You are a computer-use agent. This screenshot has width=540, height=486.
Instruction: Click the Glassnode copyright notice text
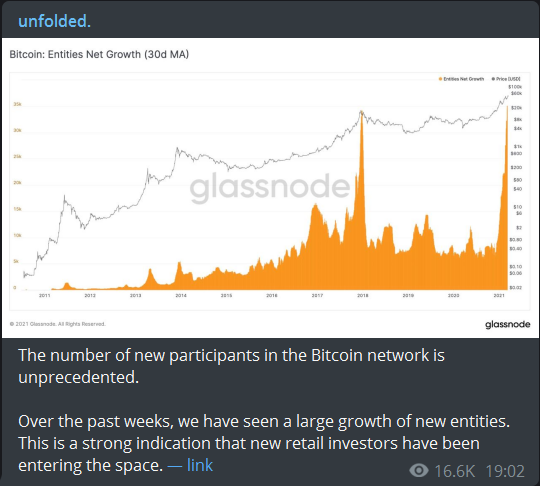58,324
